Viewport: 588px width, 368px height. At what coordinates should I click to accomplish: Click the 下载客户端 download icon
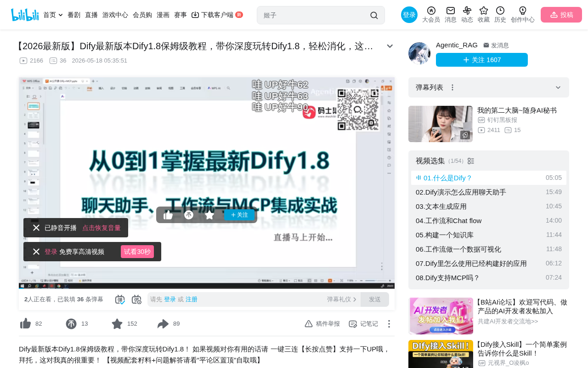195,15
